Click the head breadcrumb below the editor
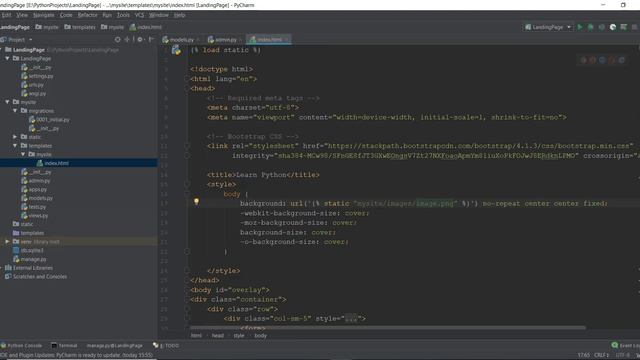Image resolution: width=640 pixels, height=360 pixels. click(x=218, y=336)
